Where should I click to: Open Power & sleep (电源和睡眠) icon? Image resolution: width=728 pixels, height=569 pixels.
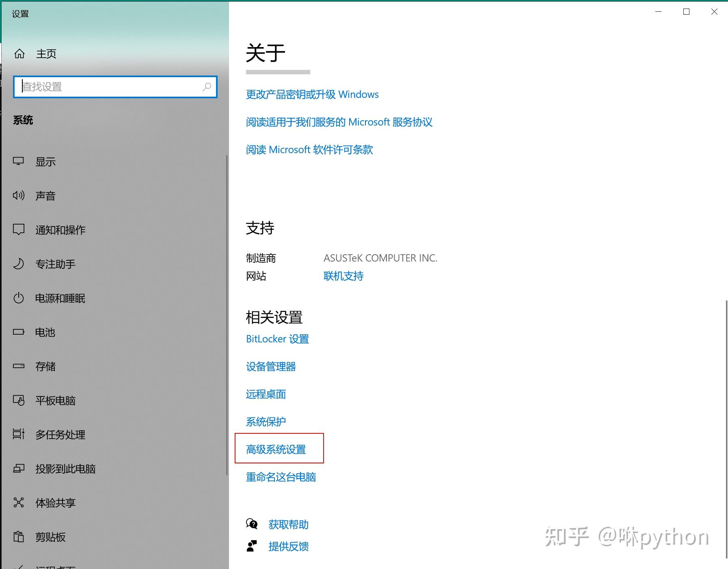[x=18, y=298]
